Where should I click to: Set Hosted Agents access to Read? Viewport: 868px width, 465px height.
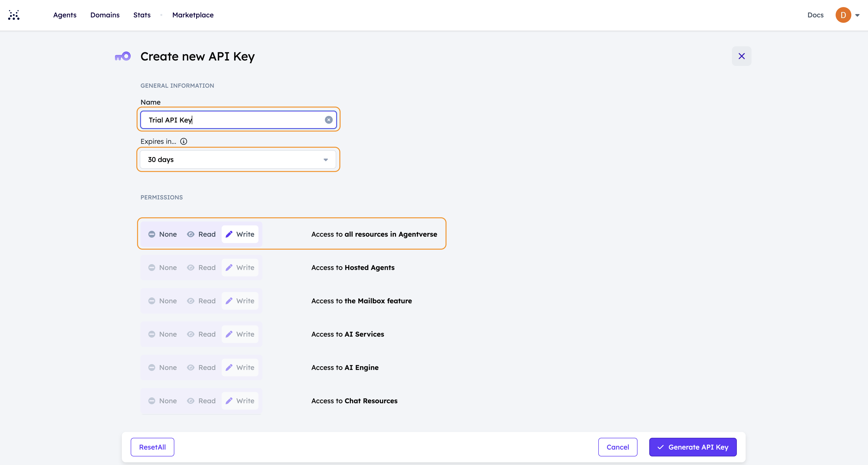(x=202, y=268)
